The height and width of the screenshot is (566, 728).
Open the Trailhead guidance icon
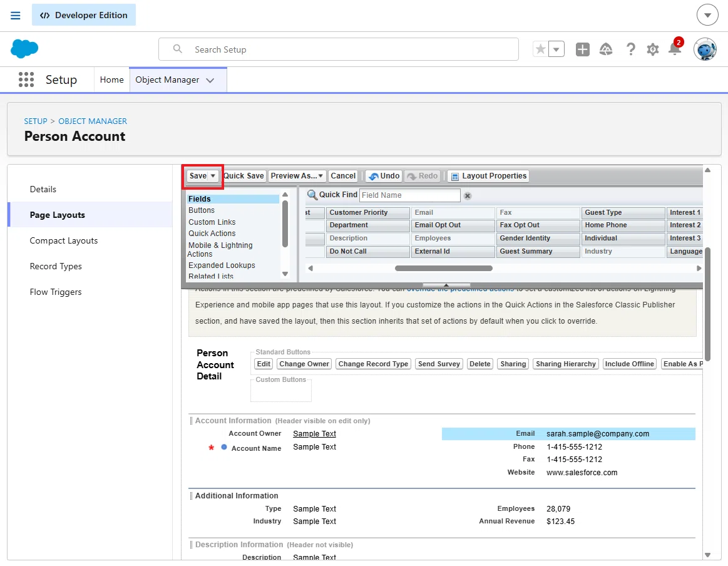[x=606, y=49]
